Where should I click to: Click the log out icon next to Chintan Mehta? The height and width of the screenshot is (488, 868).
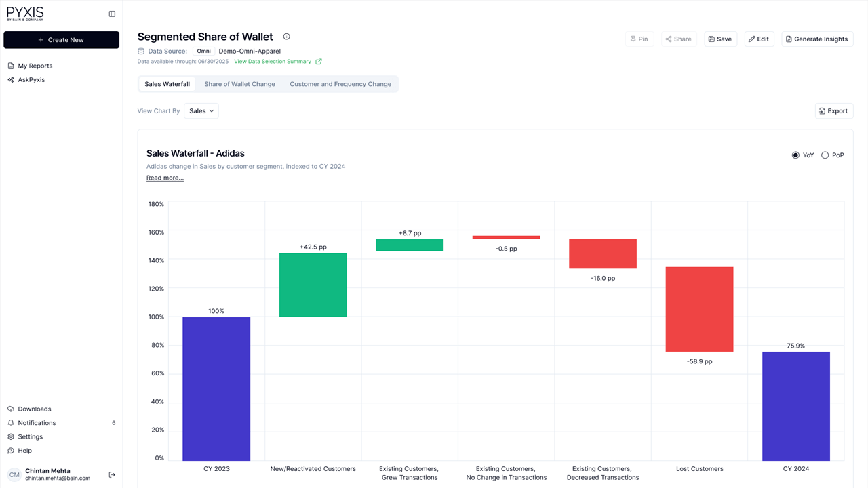click(111, 474)
